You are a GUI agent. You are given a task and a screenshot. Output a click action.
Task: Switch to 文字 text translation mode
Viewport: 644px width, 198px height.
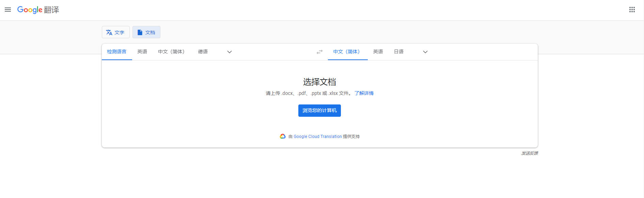[x=115, y=32]
